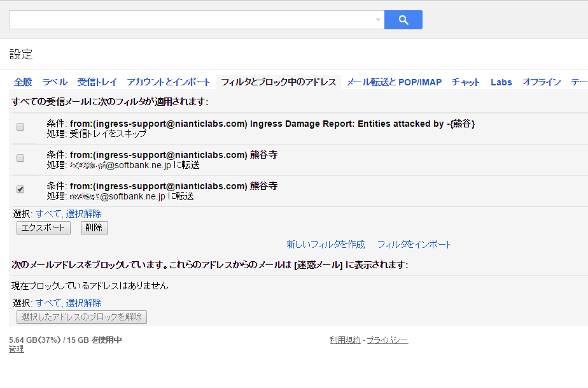
Task: Check the Ingress Damage Report filter checkbox
Action: pyautogui.click(x=20, y=127)
